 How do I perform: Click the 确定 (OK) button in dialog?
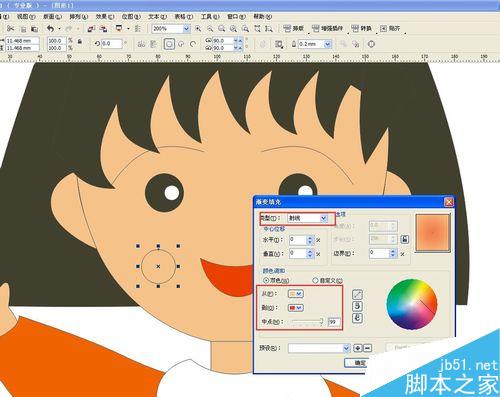[x=357, y=363]
